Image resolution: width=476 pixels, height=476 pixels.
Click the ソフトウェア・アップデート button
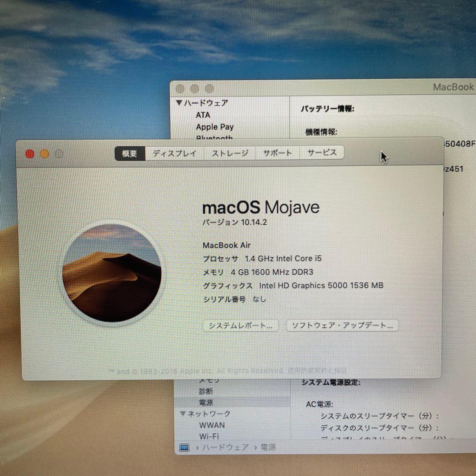pyautogui.click(x=342, y=326)
